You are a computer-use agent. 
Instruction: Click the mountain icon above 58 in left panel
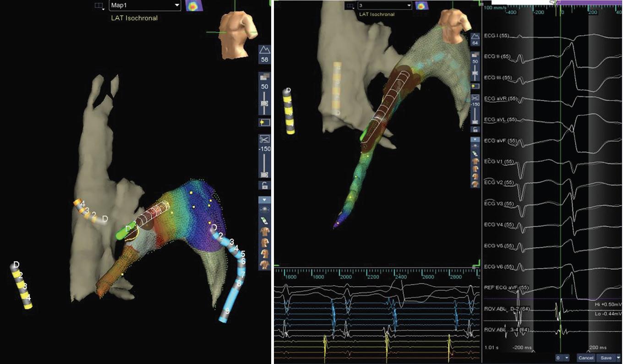[x=264, y=50]
